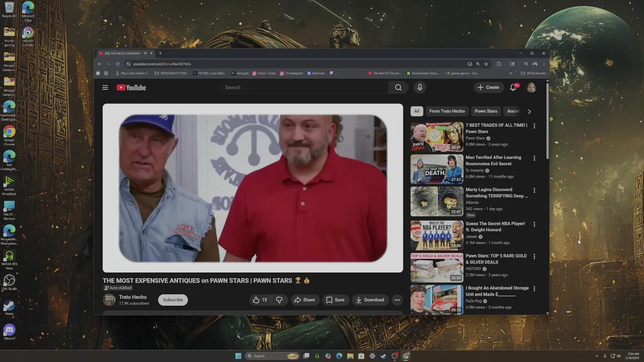Like the video with thumbs up
644x362 pixels.
260,300
